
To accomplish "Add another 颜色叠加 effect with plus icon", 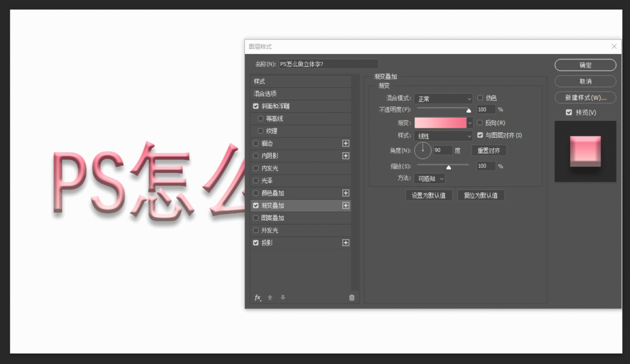I will [x=346, y=193].
